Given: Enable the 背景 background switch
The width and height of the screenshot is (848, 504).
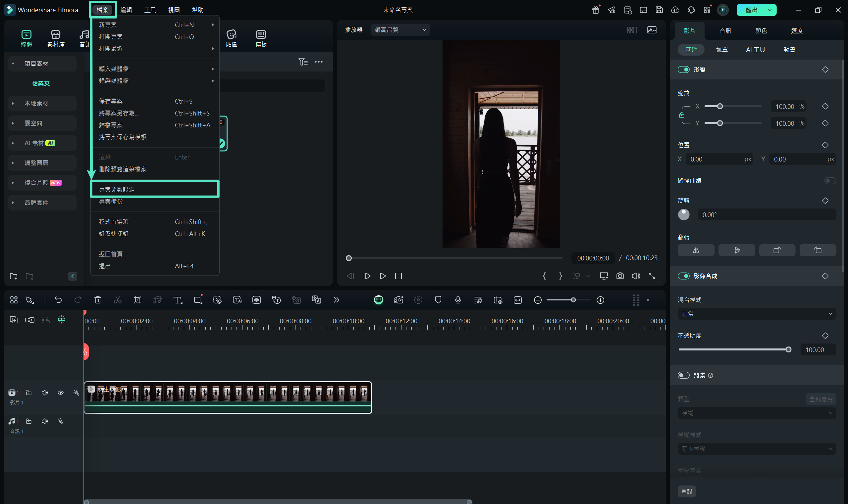Looking at the screenshot, I should point(683,375).
